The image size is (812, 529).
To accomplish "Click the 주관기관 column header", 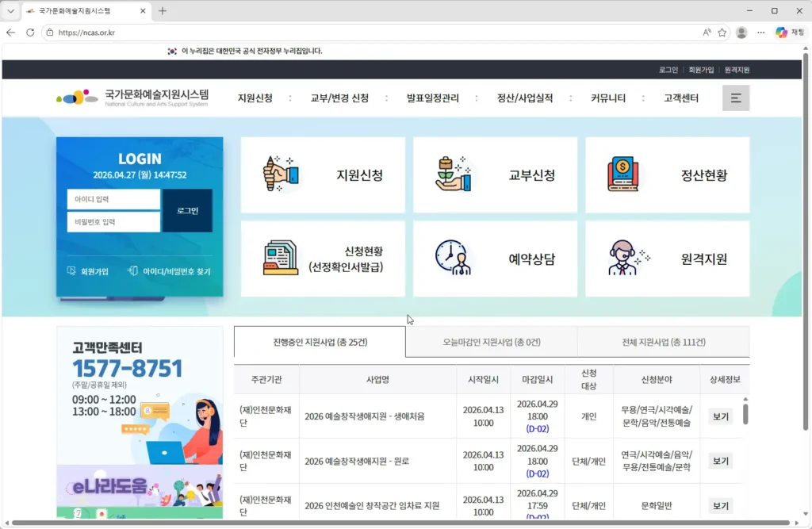I will tap(266, 380).
